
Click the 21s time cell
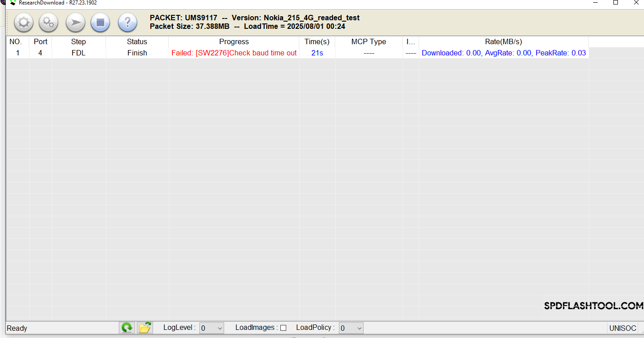(x=317, y=53)
